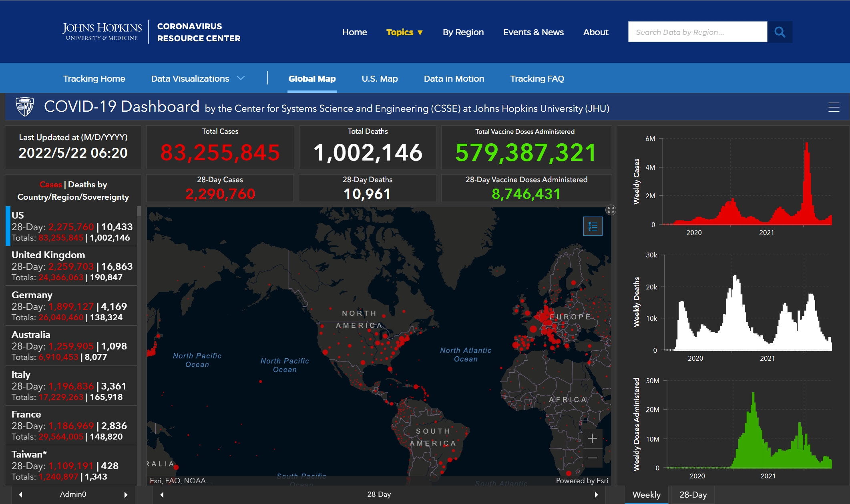Image resolution: width=850 pixels, height=504 pixels.
Task: Go back from the 28-Day map view with the left arrow
Action: [x=162, y=495]
